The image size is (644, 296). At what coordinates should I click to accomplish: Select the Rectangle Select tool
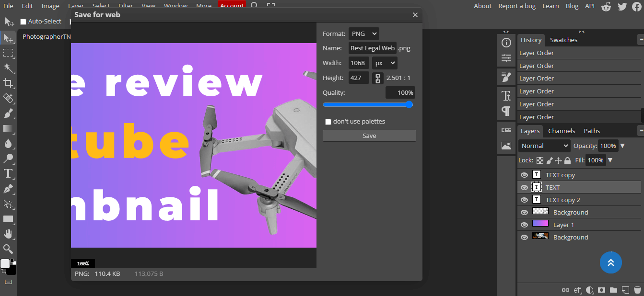8,53
